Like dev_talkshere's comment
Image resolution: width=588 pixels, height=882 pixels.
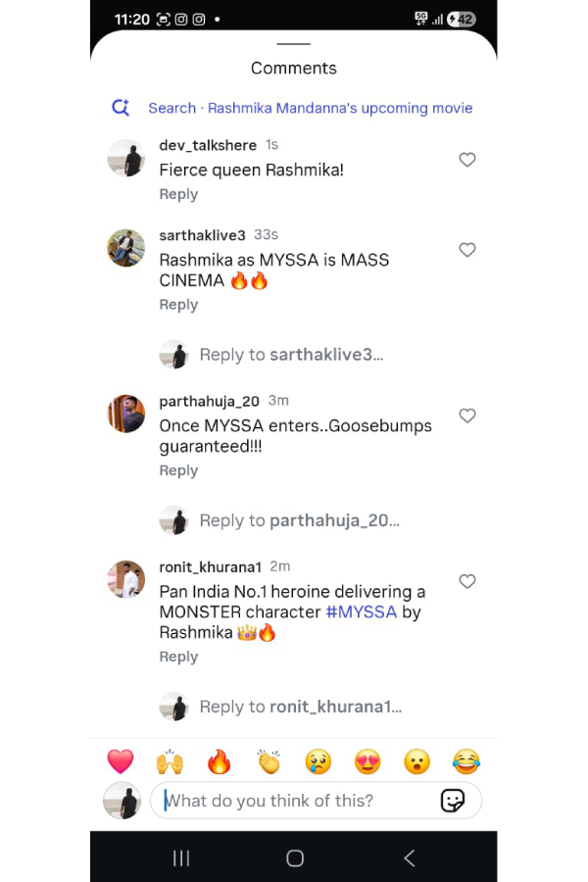click(x=467, y=160)
